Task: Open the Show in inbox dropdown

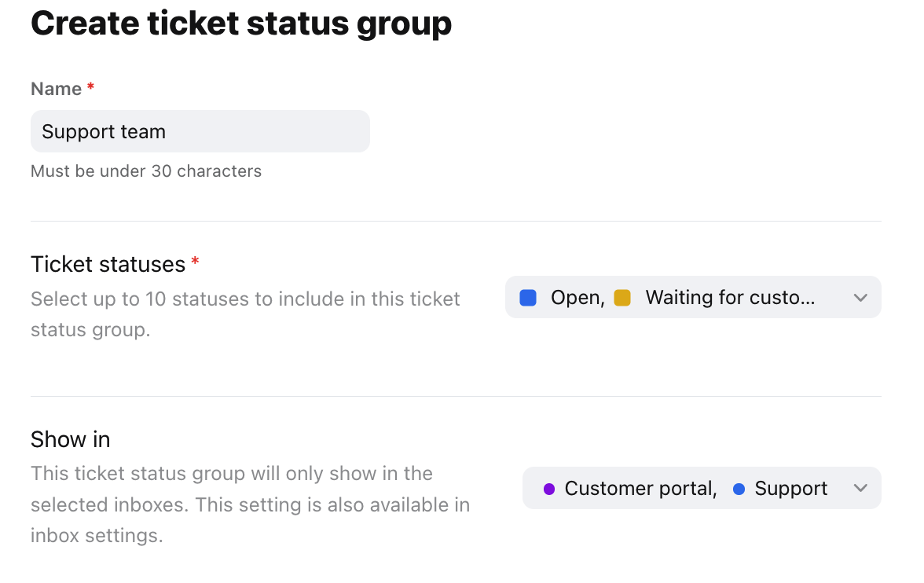Action: (702, 488)
